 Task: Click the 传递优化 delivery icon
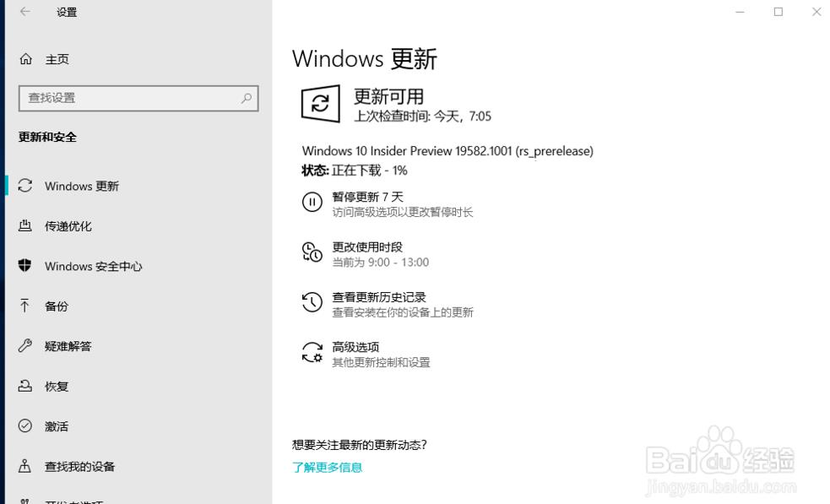24,225
